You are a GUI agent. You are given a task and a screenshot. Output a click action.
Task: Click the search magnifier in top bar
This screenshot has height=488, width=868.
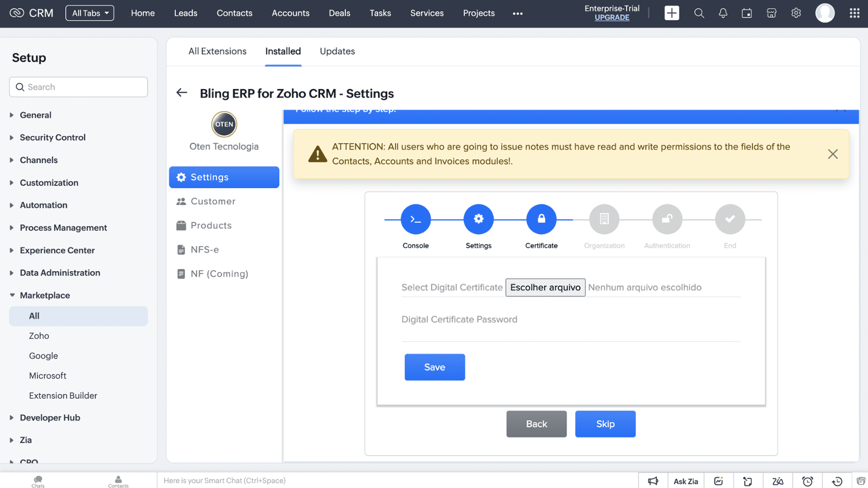click(699, 13)
